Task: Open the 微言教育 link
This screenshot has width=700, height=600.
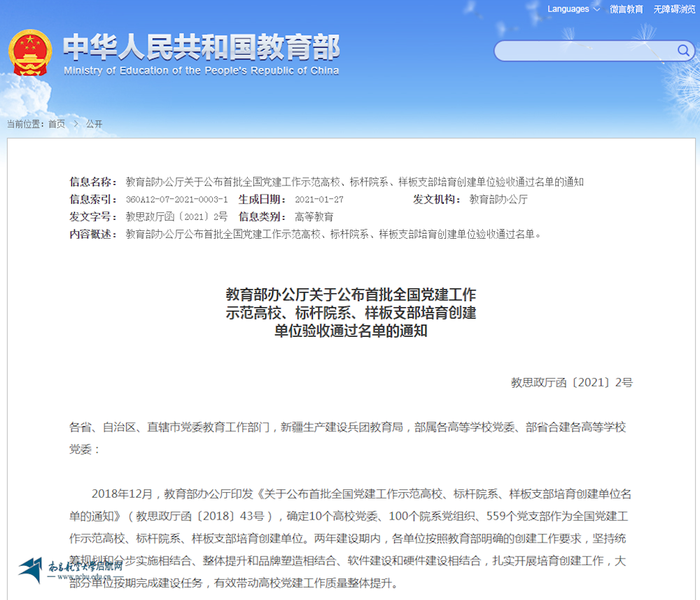Action: (x=626, y=9)
